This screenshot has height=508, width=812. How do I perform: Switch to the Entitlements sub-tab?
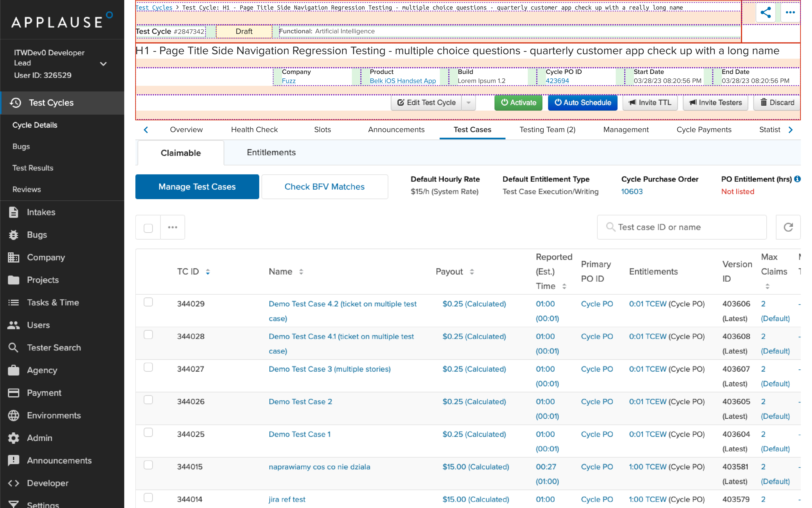271,152
